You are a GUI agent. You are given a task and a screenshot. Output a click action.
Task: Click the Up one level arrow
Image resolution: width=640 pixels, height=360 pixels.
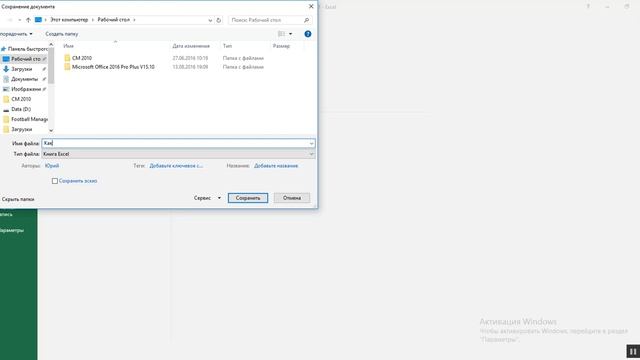28,20
